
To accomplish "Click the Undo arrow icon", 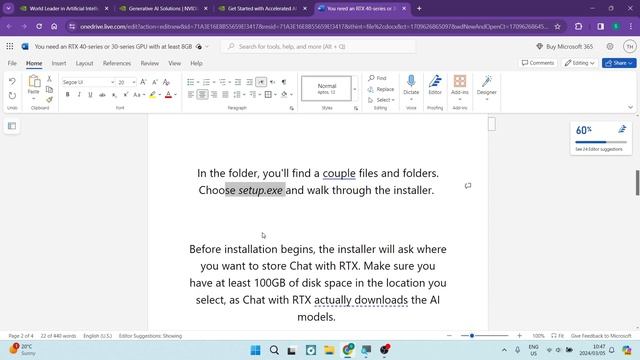I will 12,82.
